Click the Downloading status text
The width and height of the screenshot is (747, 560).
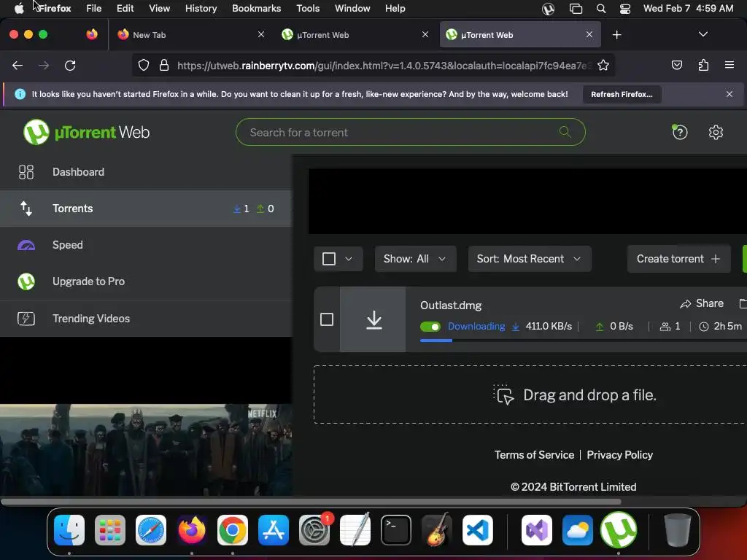(476, 326)
